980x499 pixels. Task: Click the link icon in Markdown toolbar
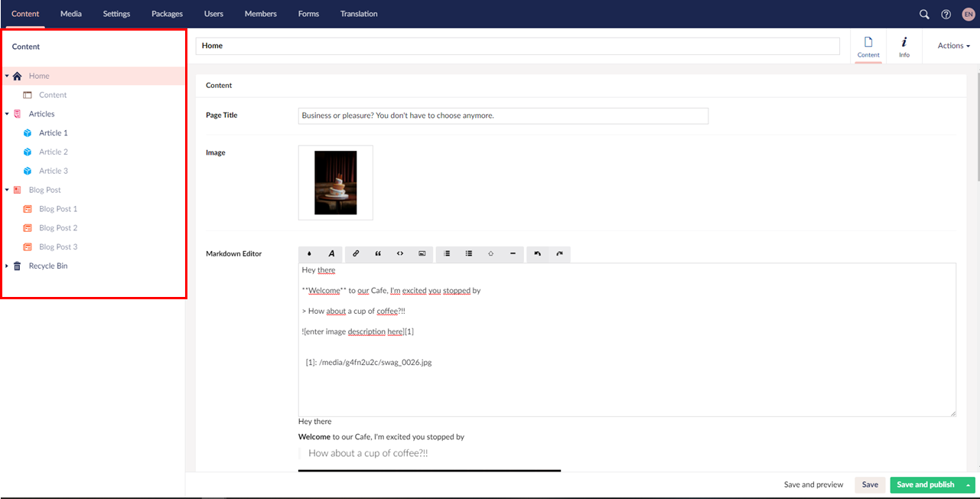point(356,253)
